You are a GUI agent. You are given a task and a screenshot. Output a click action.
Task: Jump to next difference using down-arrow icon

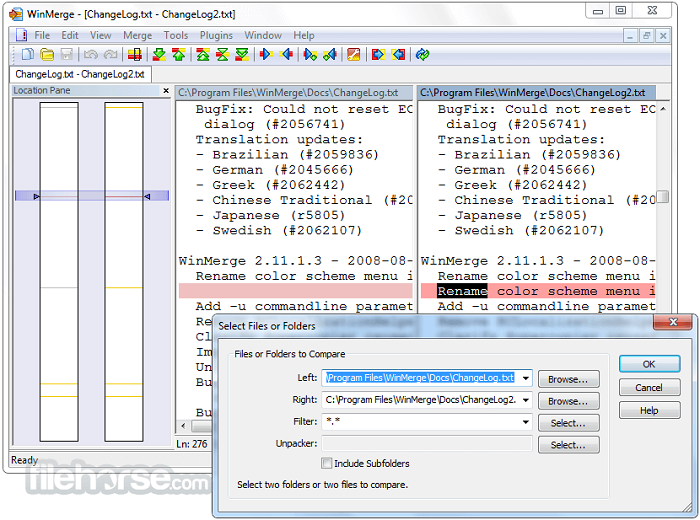(x=160, y=54)
